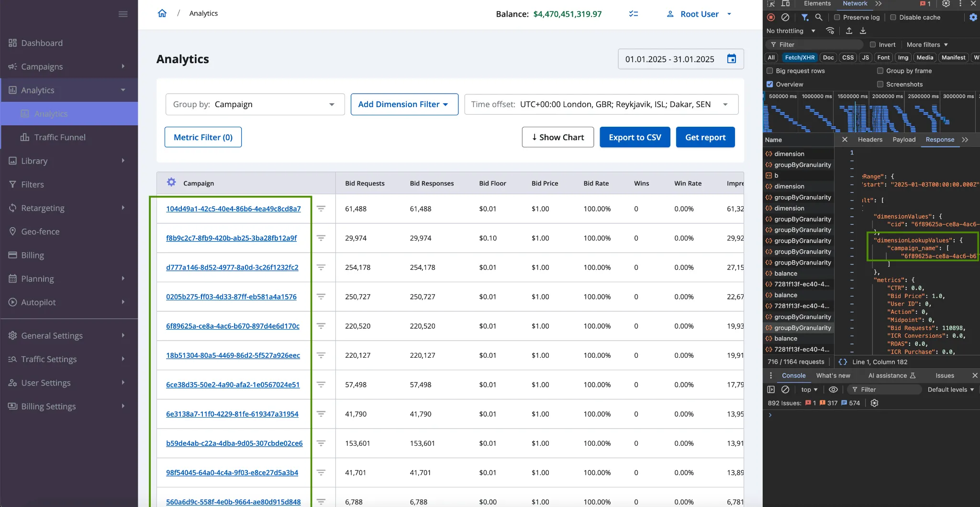
Task: Click the Get report button
Action: tap(705, 137)
